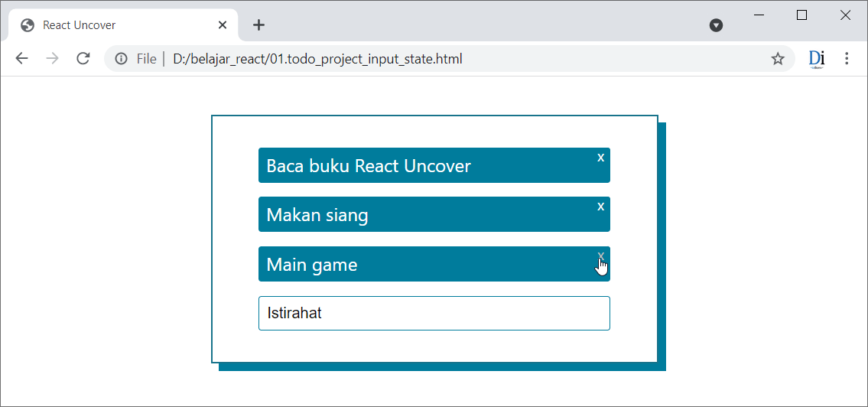Image resolution: width=868 pixels, height=407 pixels.
Task: Click the browser forward arrow
Action: (x=53, y=59)
